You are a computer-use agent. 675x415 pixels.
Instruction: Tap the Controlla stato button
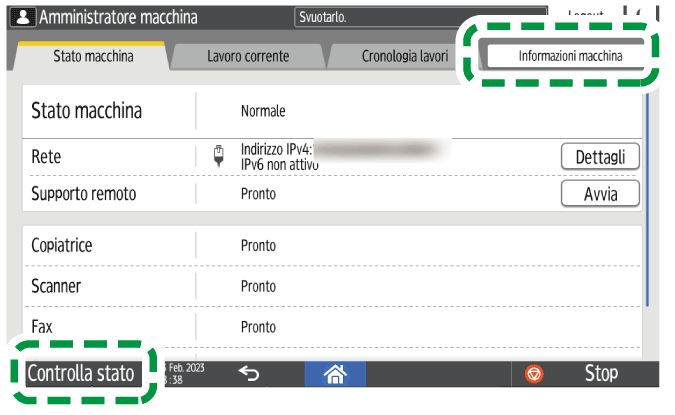(80, 374)
